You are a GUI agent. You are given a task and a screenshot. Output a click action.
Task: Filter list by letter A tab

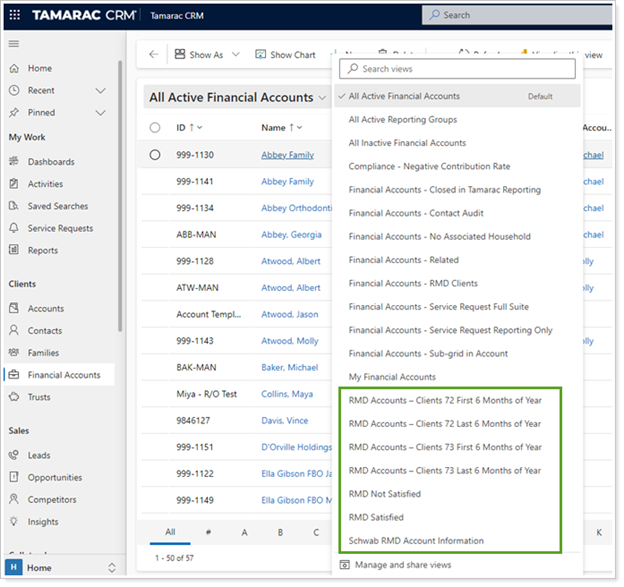point(244,533)
